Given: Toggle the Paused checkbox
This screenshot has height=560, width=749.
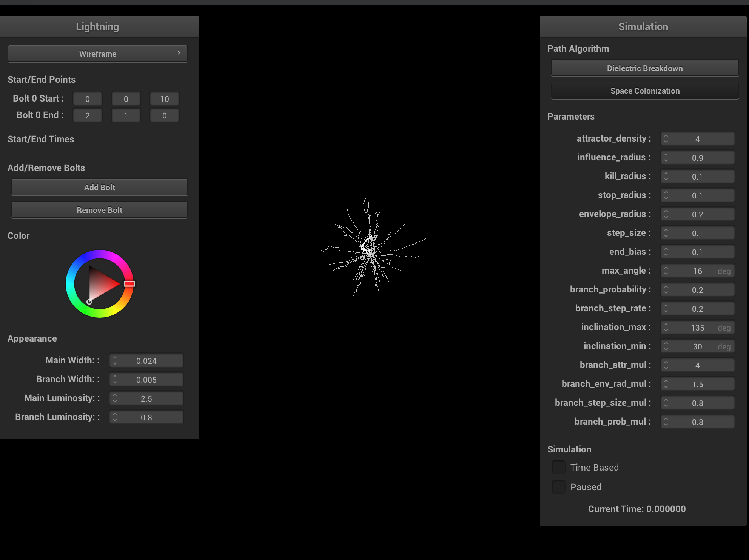Looking at the screenshot, I should (x=559, y=487).
